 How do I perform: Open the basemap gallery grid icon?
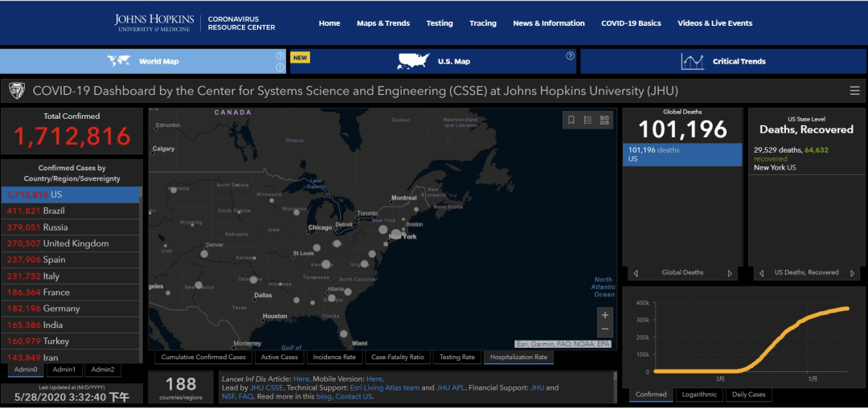(x=604, y=120)
